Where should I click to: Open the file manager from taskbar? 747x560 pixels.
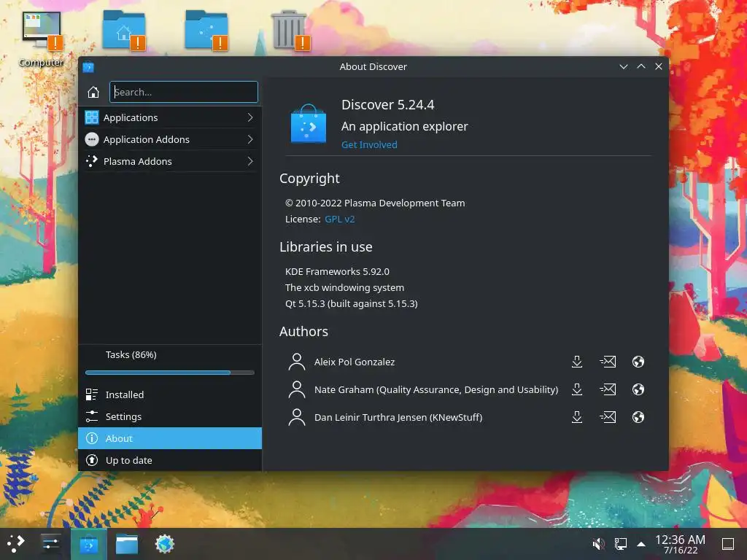[127, 544]
